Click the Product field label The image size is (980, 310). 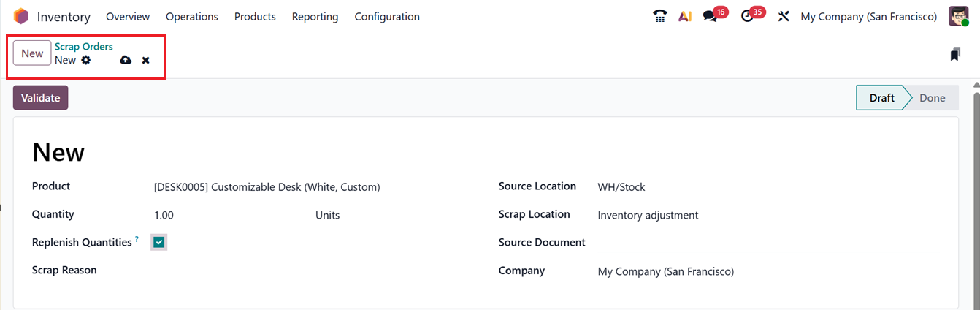[51, 186]
